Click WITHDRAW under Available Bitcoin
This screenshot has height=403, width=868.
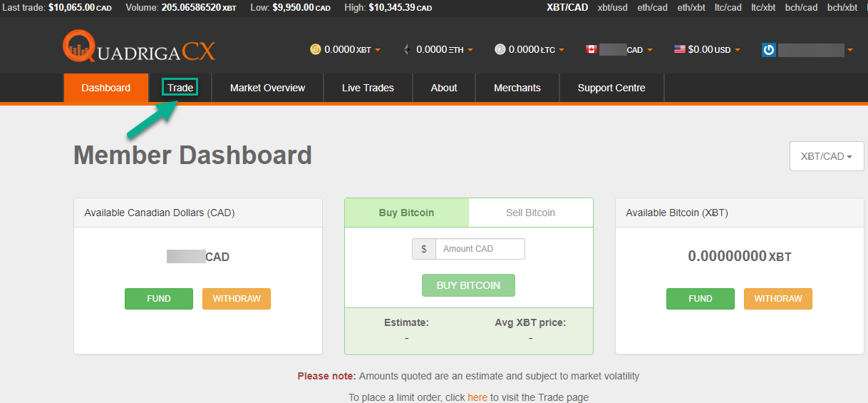tap(778, 299)
